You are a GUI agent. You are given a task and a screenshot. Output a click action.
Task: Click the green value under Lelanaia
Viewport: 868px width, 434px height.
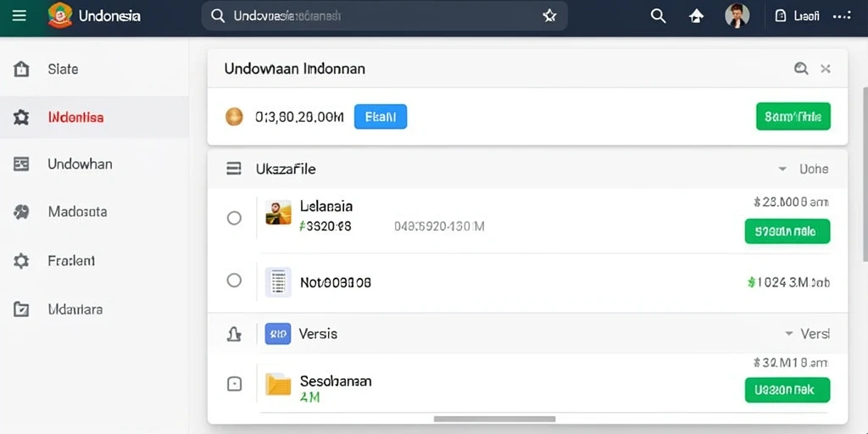click(325, 226)
